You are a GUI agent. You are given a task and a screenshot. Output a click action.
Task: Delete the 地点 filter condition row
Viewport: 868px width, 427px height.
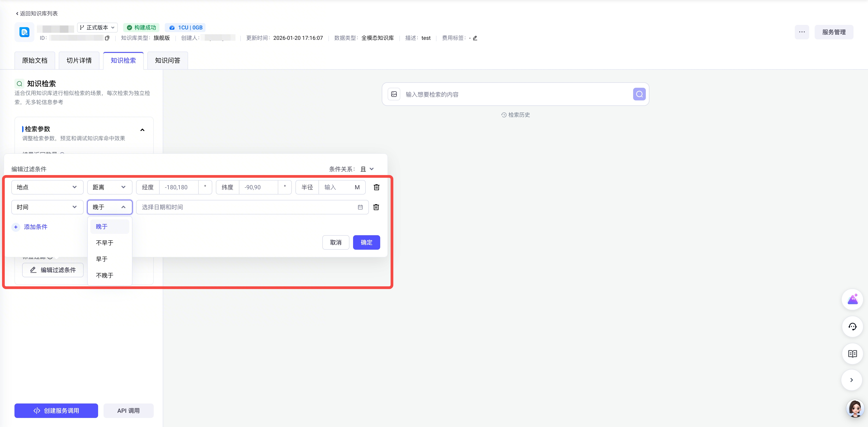tap(376, 187)
